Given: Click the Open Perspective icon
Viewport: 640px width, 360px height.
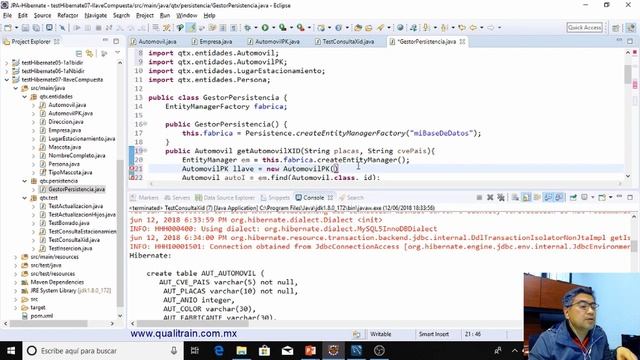Looking at the screenshot, I should (616, 28).
